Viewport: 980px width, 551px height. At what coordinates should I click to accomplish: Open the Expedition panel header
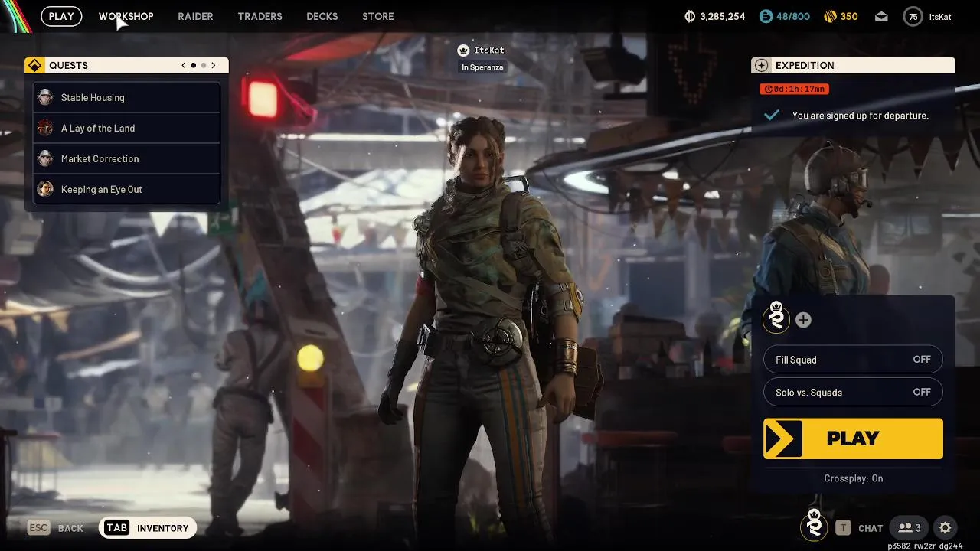[x=853, y=65]
